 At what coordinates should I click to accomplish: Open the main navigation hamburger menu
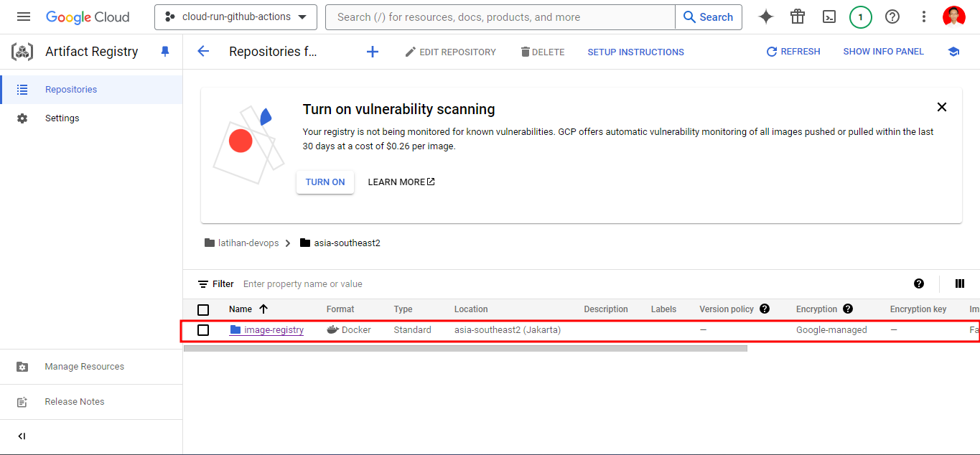coord(24,17)
